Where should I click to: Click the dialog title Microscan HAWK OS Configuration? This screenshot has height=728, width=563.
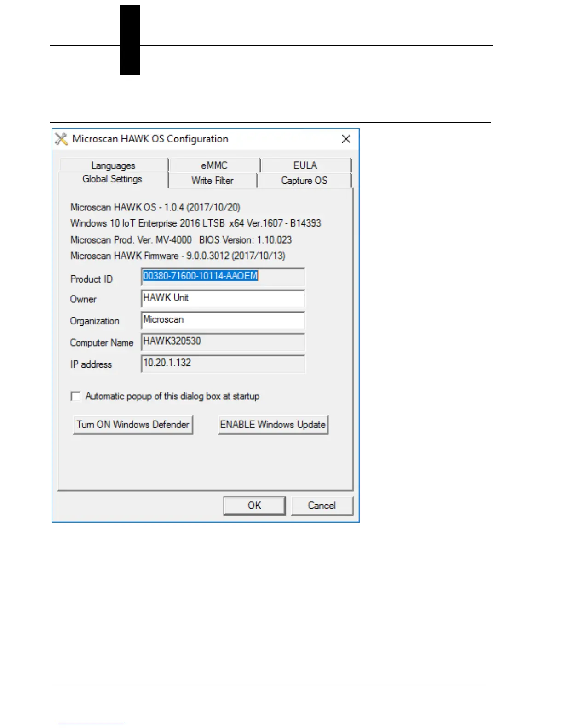click(x=150, y=139)
